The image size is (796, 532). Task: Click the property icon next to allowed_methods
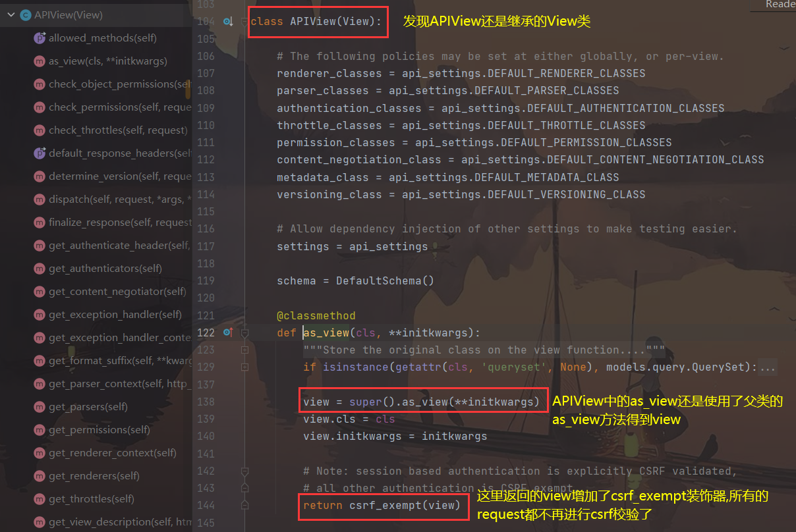click(40, 38)
